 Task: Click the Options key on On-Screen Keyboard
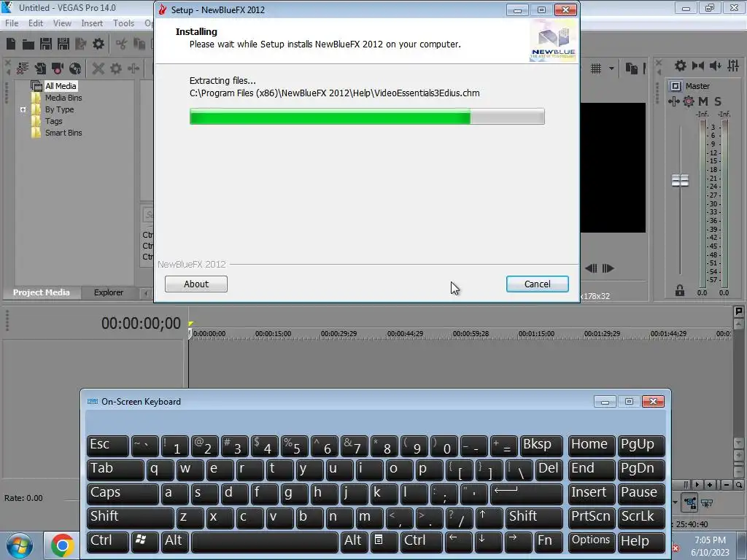[591, 541]
